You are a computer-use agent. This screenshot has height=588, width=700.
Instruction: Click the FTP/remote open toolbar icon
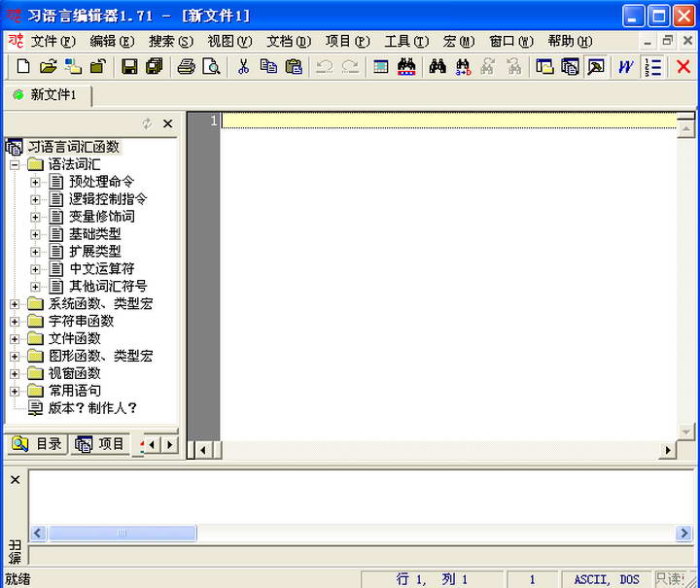73,67
